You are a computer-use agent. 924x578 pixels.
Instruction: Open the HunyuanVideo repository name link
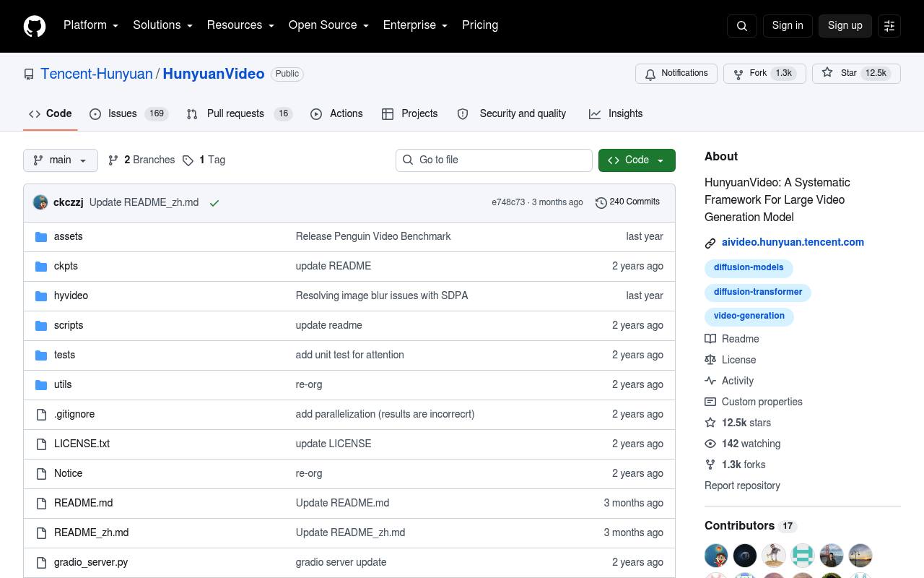pyautogui.click(x=214, y=74)
